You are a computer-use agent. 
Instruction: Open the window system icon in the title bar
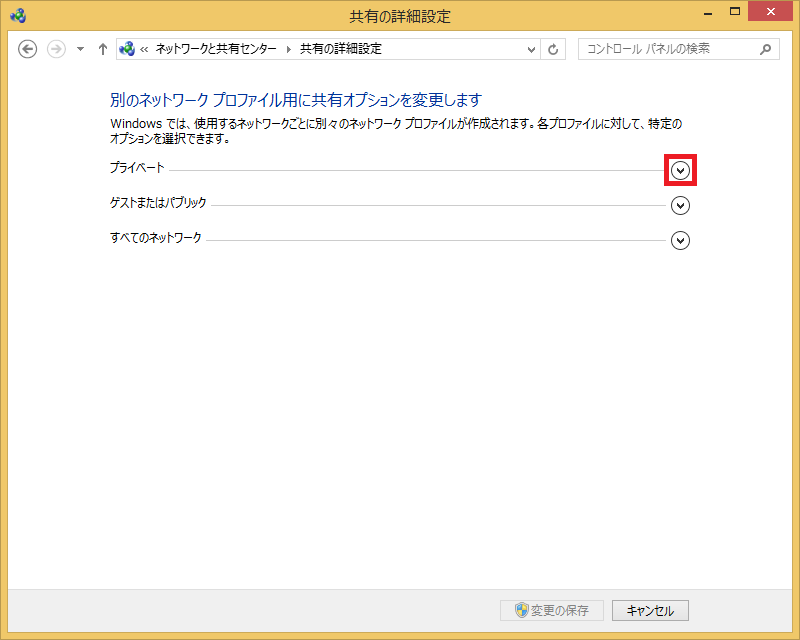tap(17, 16)
